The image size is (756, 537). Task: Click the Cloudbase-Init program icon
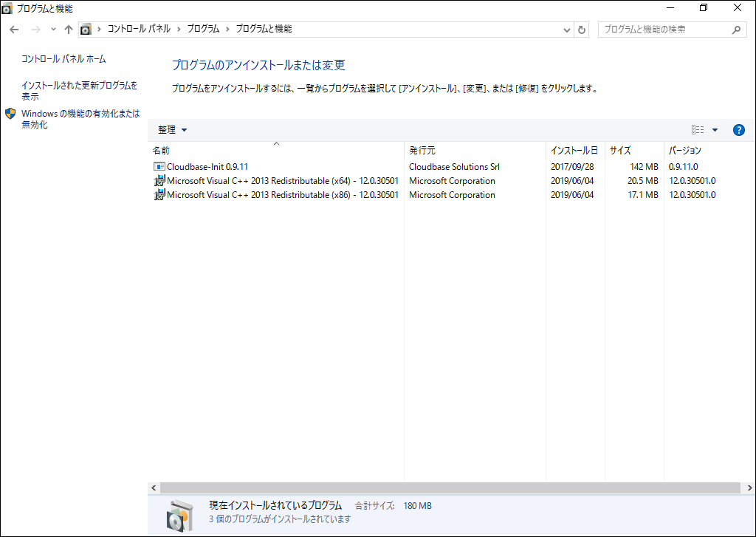[159, 166]
